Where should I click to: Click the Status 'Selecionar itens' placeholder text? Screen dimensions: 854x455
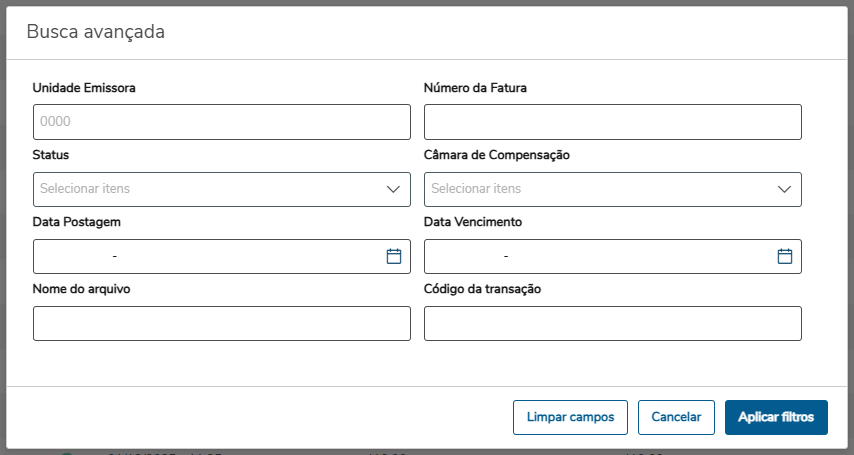[x=85, y=189]
